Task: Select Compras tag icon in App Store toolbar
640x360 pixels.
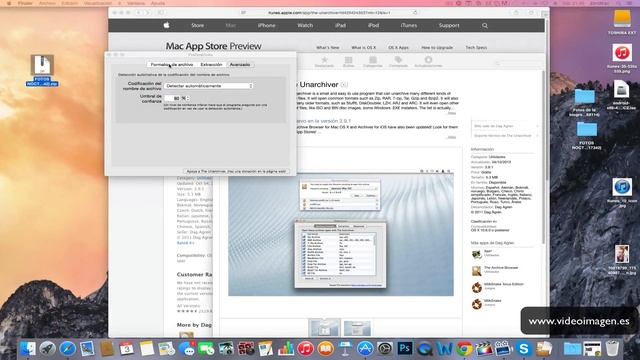Action: pos(398,62)
